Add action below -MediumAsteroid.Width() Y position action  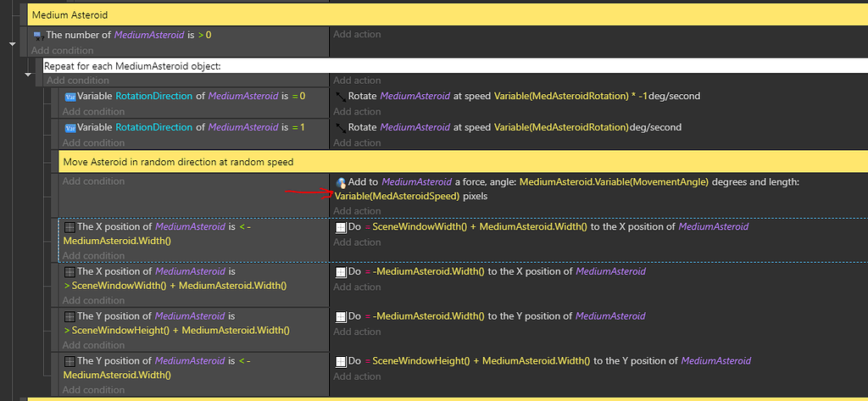pyautogui.click(x=357, y=331)
